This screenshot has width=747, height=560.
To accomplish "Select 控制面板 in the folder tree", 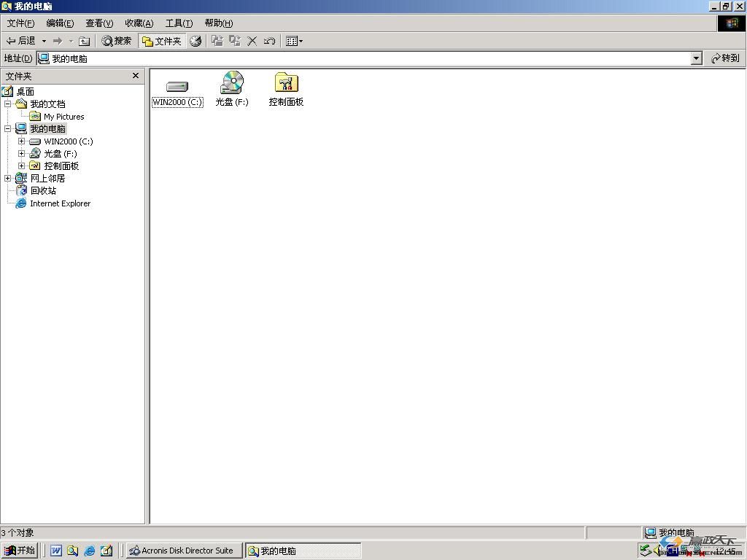I will pos(61,166).
